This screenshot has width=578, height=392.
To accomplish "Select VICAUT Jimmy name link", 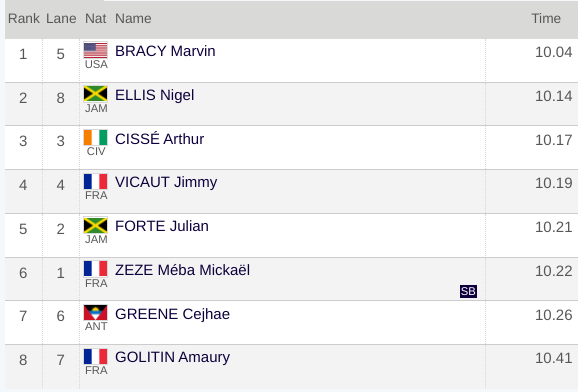I will (166, 183).
